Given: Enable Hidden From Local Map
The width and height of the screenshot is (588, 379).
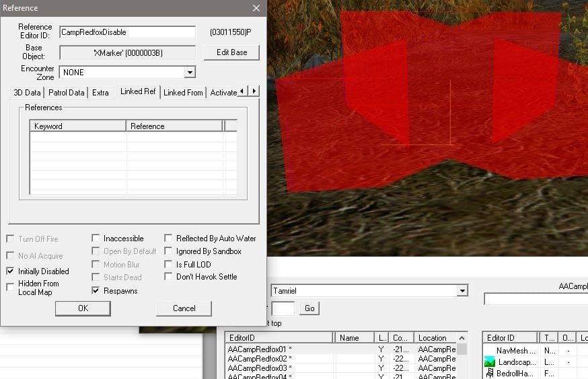Looking at the screenshot, I should tap(11, 288).
